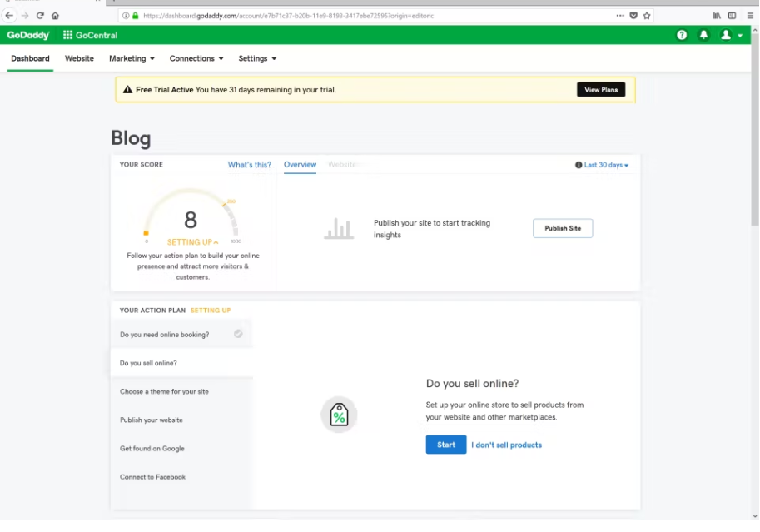Click the SETTING UP action plan label

point(211,311)
